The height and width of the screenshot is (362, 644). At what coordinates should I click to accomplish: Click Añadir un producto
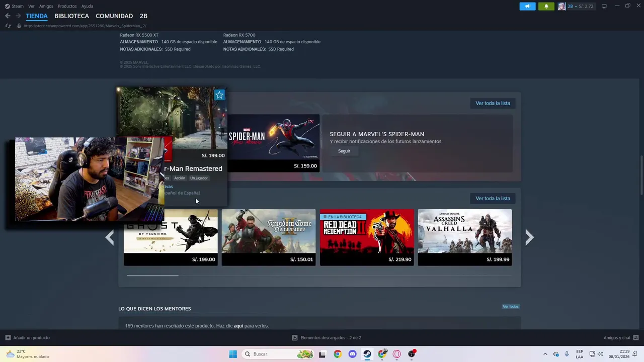(27, 338)
